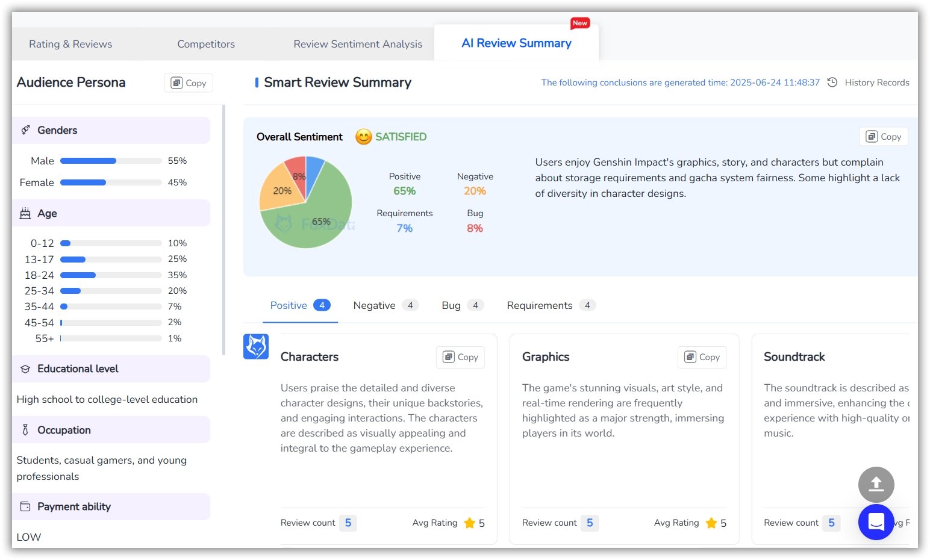This screenshot has width=930, height=560.
Task: Switch to the Bug reviews tab
Action: [463, 305]
